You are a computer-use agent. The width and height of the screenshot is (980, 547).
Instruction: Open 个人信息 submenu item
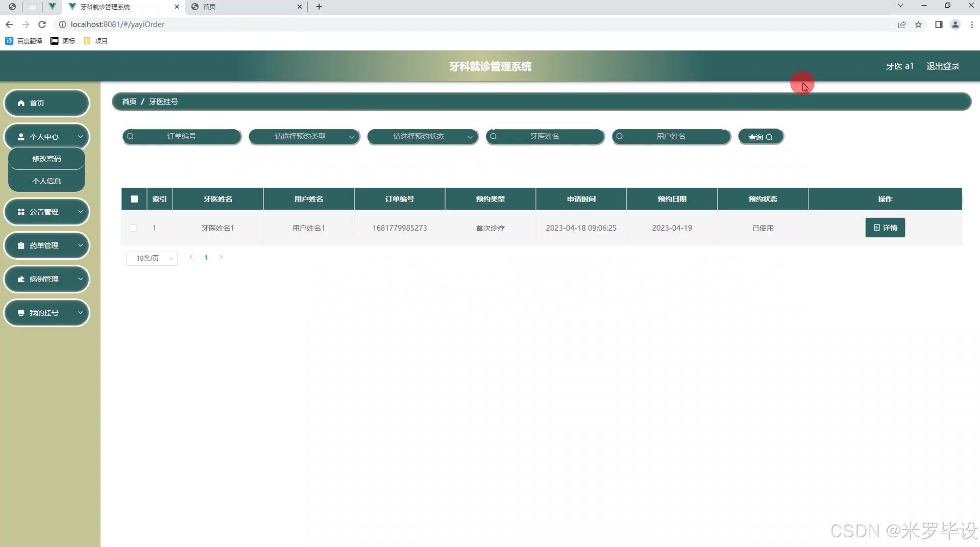click(x=46, y=181)
